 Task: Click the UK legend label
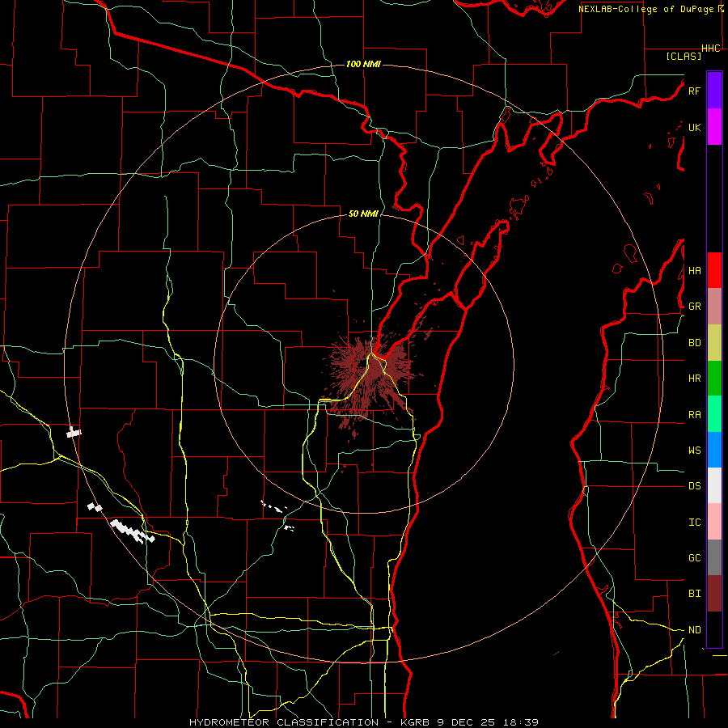[694, 127]
